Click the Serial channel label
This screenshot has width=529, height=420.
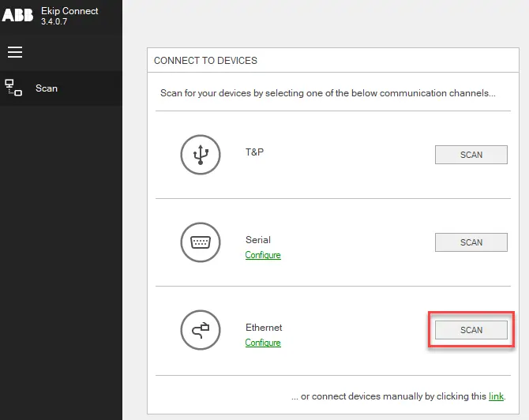point(257,240)
